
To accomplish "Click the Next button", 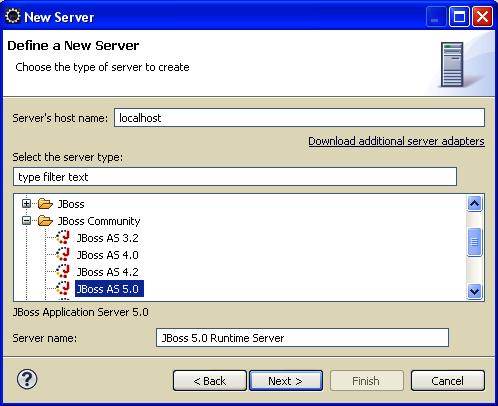I will click(x=286, y=381).
